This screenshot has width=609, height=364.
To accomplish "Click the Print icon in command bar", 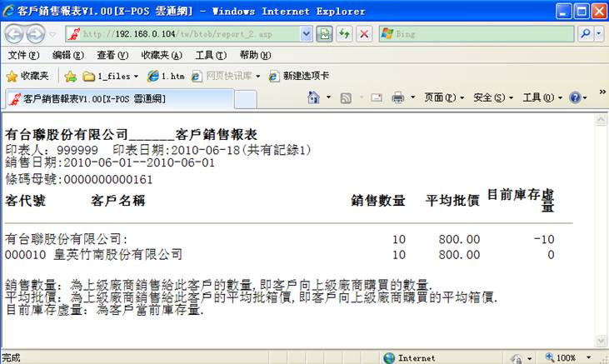I will pyautogui.click(x=398, y=97).
